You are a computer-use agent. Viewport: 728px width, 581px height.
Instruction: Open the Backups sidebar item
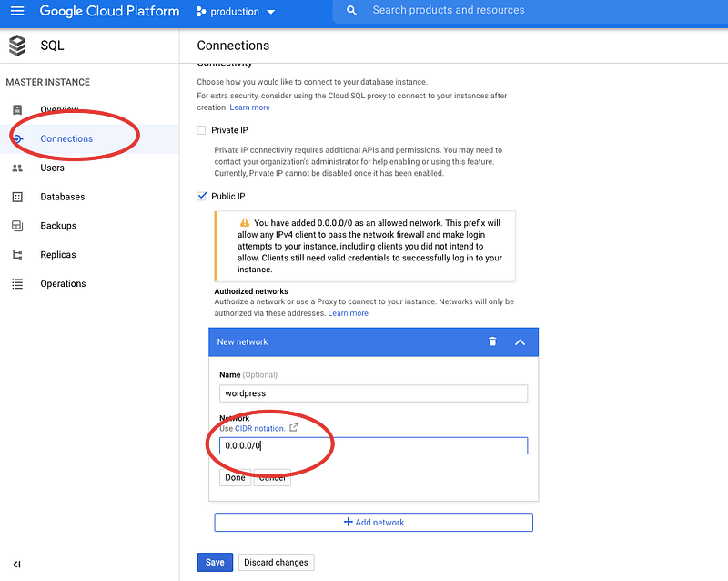[x=58, y=226]
